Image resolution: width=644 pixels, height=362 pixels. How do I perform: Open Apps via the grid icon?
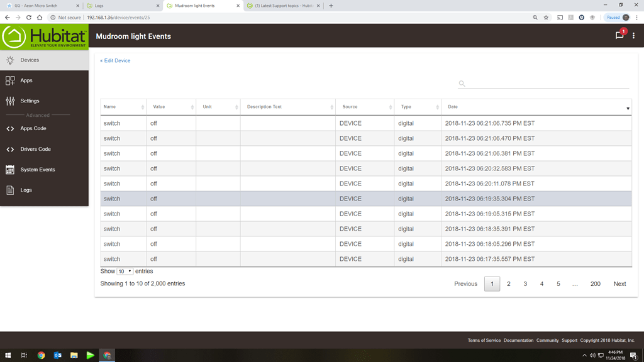tap(10, 80)
